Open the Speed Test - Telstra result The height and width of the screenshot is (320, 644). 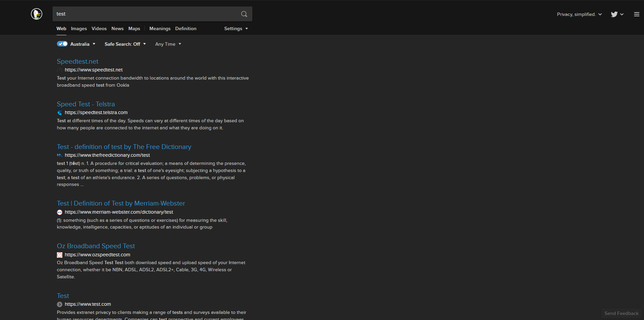pos(86,104)
